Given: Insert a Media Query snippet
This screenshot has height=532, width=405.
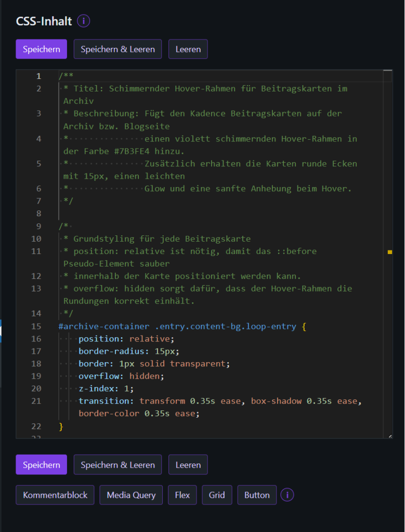Looking at the screenshot, I should coord(131,495).
